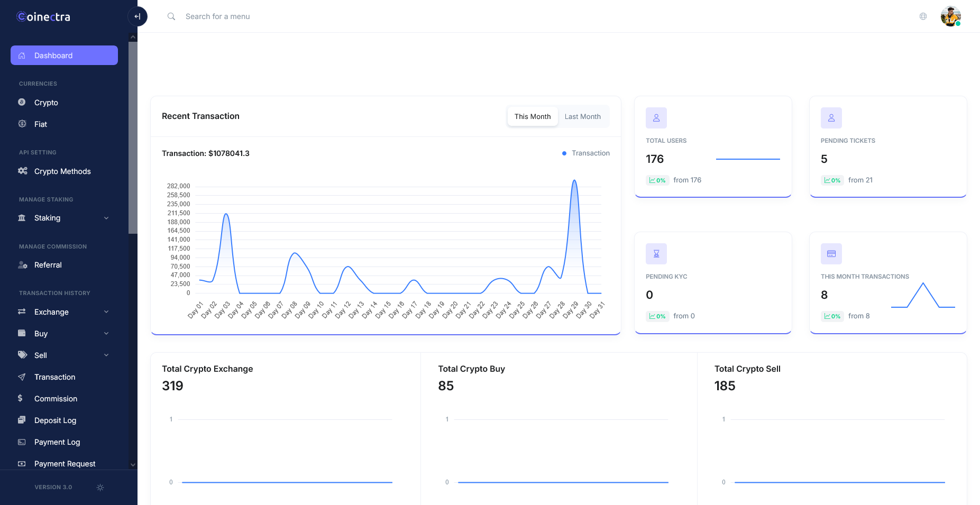Click This Month Transactions card icon

pos(831,254)
